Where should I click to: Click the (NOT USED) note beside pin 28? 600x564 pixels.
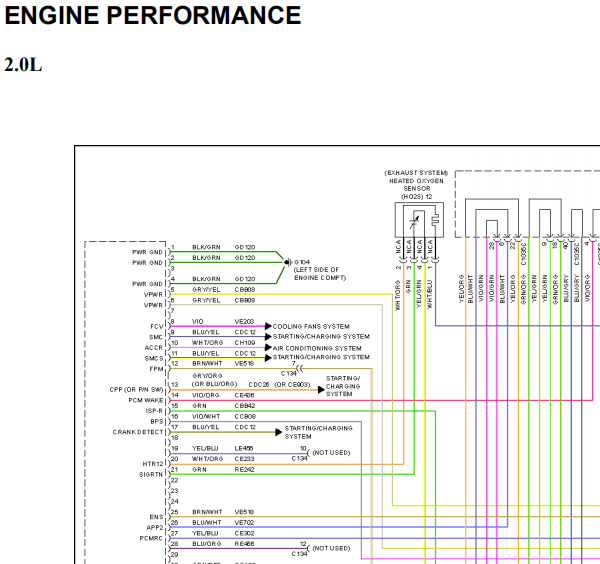pos(331,548)
